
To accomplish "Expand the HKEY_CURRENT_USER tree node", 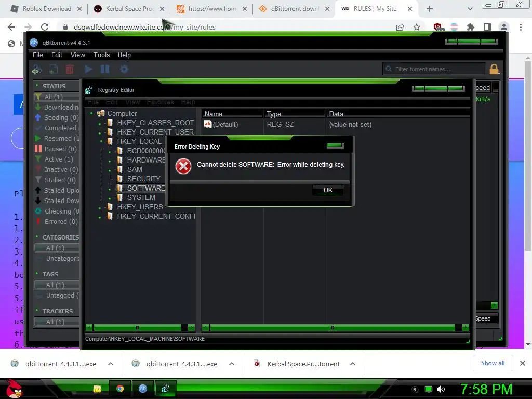I will pyautogui.click(x=100, y=133).
